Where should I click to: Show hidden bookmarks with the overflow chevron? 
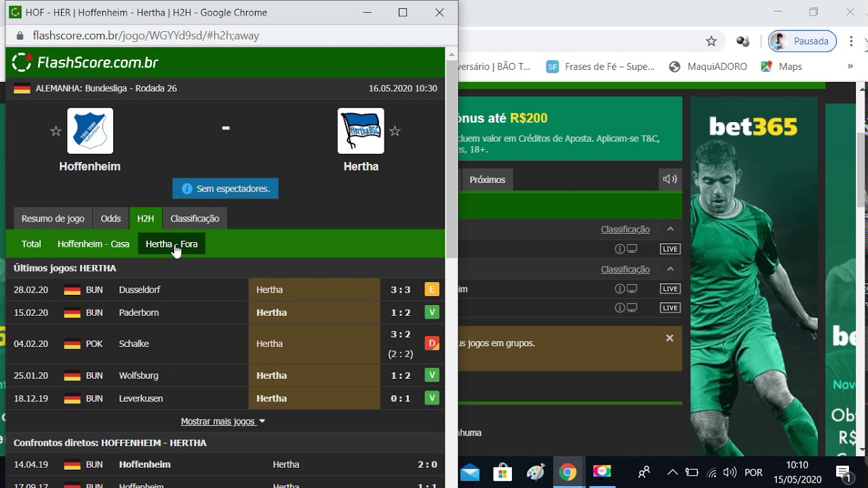850,66
